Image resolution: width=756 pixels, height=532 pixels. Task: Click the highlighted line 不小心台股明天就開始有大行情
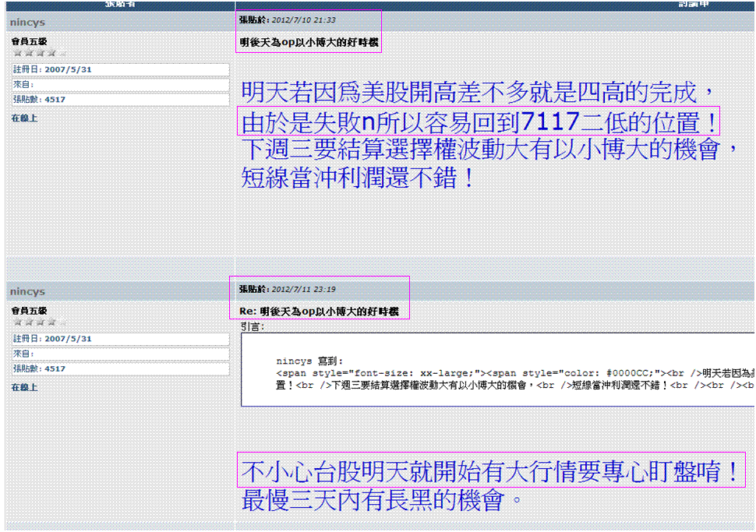[489, 472]
